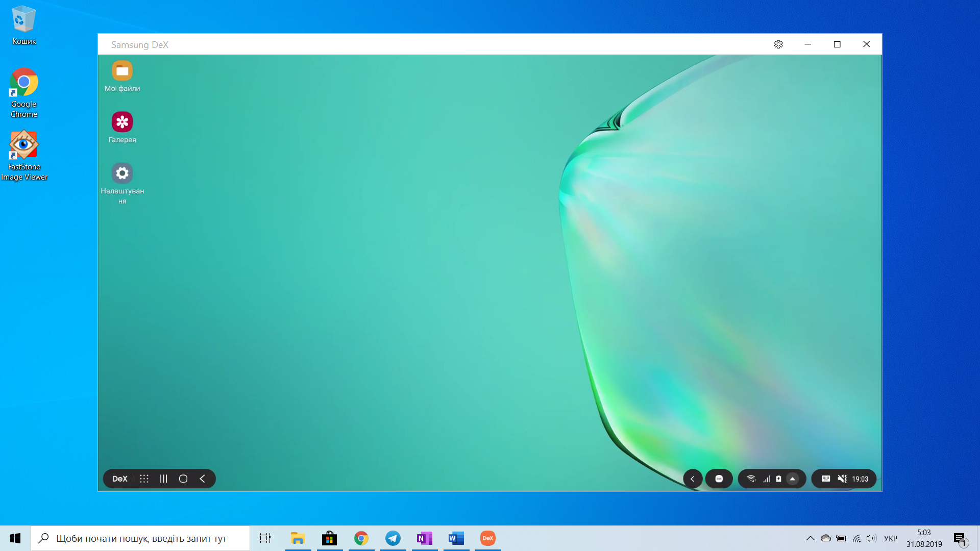Click the Samsung DeX taskbar icon
980x551 pixels.
click(488, 538)
